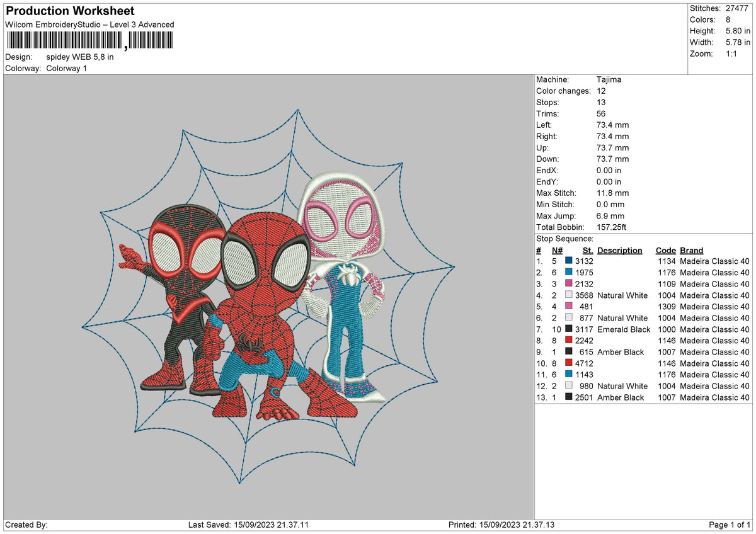Screen dimensions: 756x534
Task: Select the pink swatch for thread 2132
Action: click(x=568, y=283)
